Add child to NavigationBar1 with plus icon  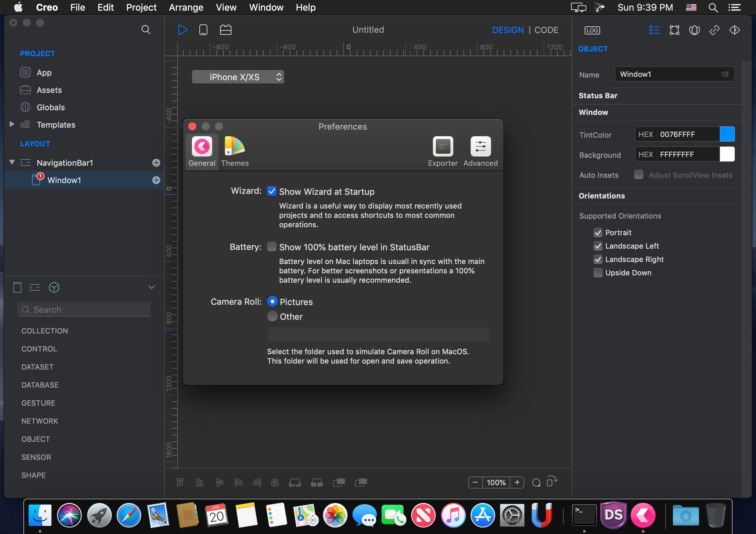coord(156,163)
